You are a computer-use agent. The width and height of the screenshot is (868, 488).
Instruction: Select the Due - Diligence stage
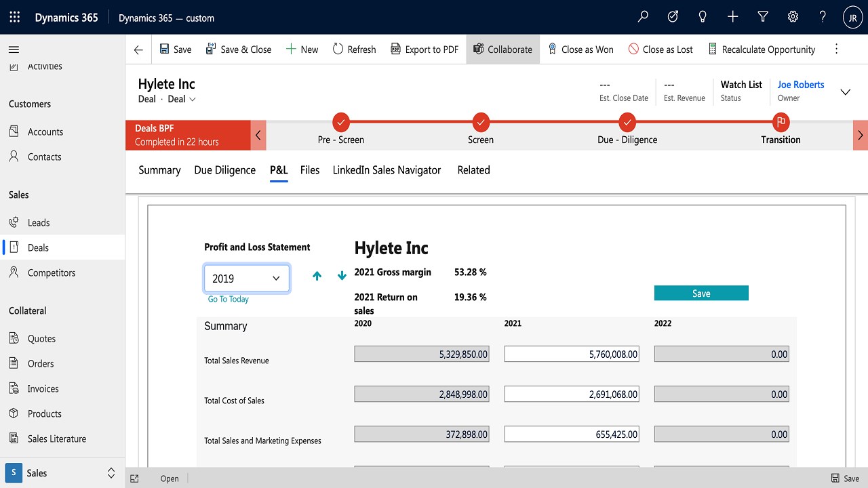click(x=627, y=123)
